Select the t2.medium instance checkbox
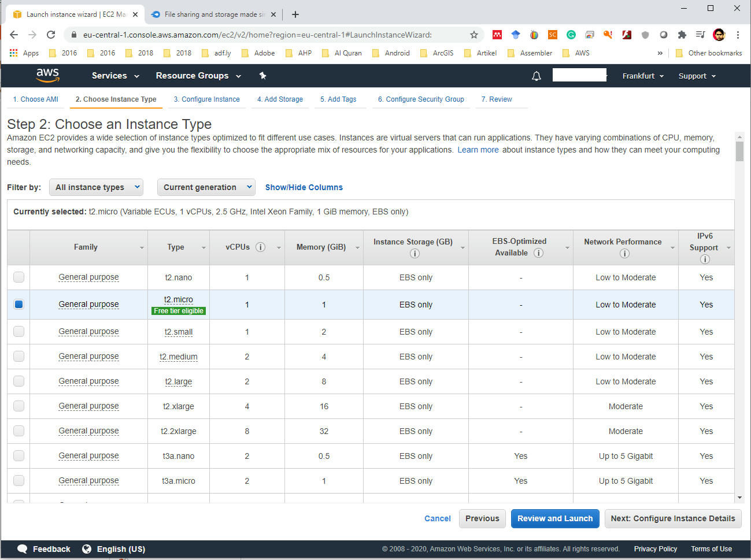Viewport: 751px width, 560px height. [x=19, y=356]
